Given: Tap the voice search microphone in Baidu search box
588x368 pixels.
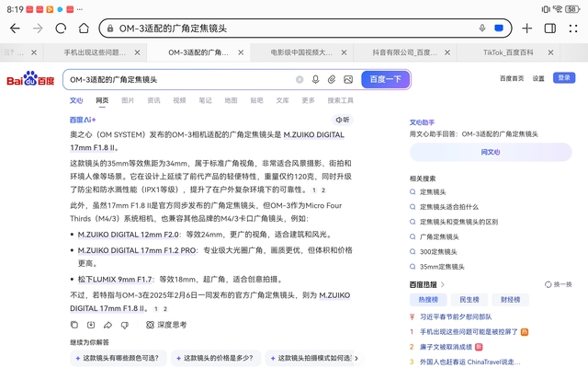Looking at the screenshot, I should tap(316, 80).
